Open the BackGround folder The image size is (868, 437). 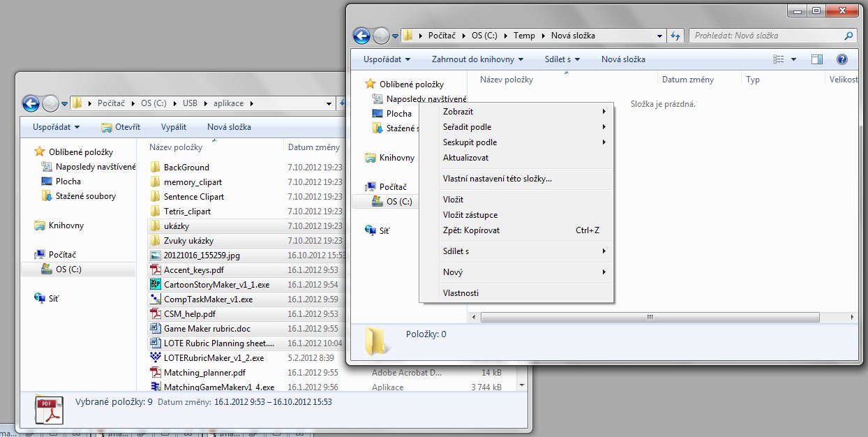coord(186,168)
